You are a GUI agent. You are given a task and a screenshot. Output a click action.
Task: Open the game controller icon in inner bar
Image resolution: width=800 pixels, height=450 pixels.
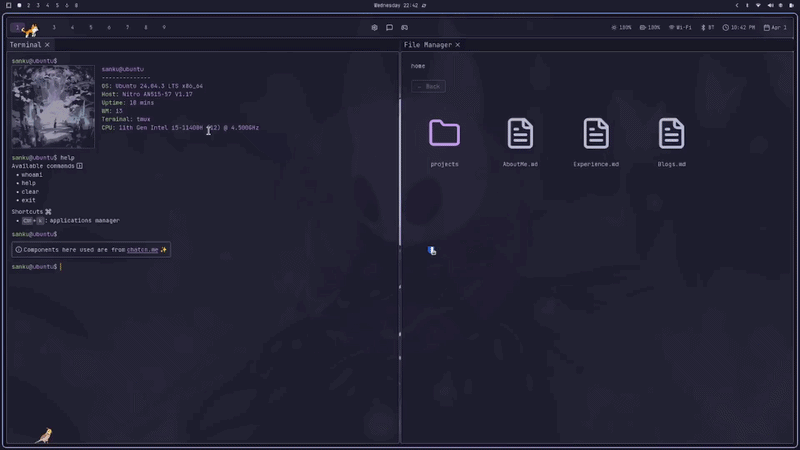coord(405,28)
